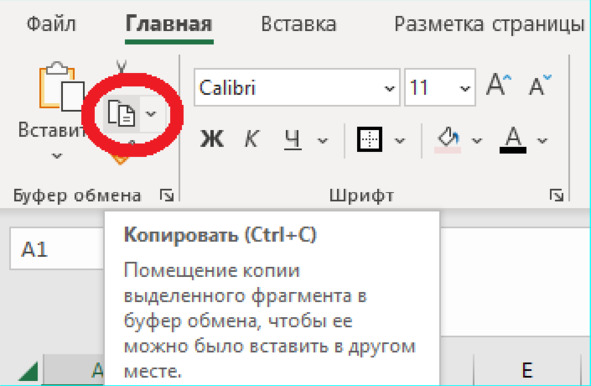This screenshot has width=591, height=386.
Task: Click the borders icon
Action: click(369, 139)
